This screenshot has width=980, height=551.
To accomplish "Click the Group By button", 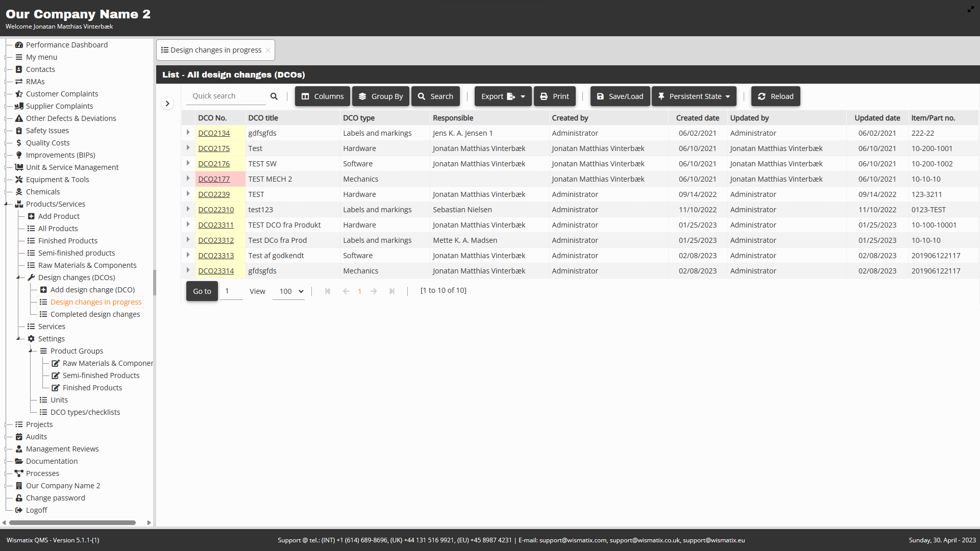I will (x=381, y=96).
